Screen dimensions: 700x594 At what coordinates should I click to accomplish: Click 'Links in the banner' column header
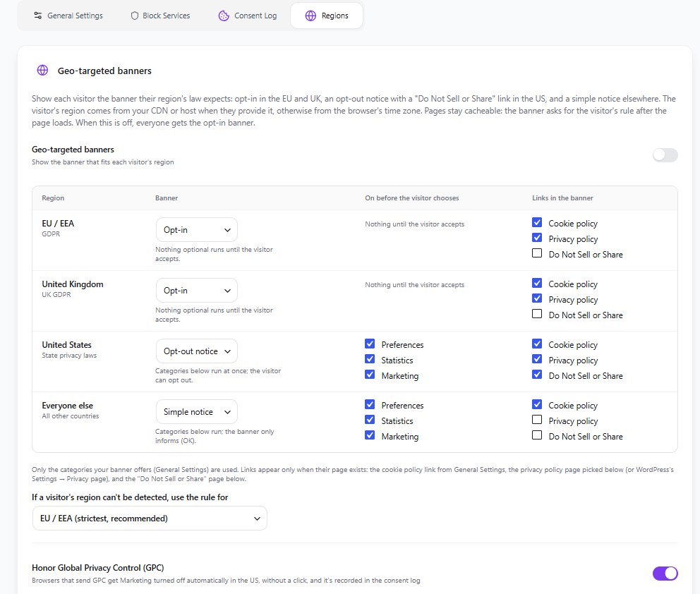point(562,198)
